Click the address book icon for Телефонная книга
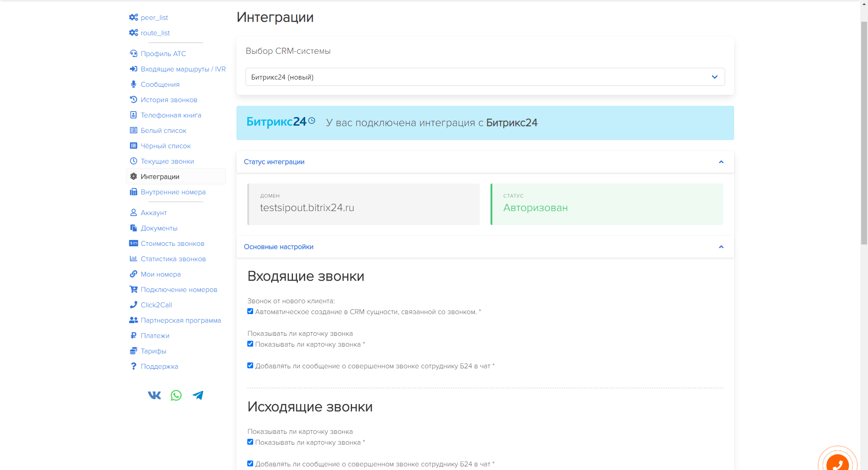 tap(133, 115)
